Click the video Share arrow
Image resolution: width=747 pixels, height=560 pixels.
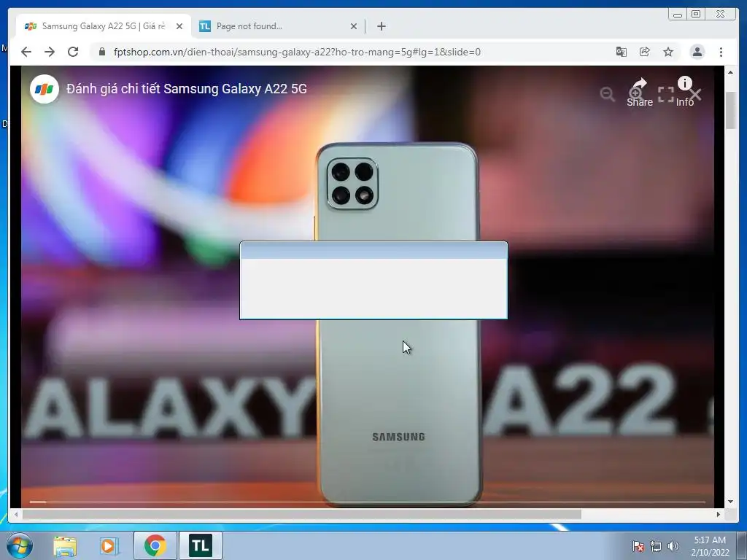pos(639,93)
